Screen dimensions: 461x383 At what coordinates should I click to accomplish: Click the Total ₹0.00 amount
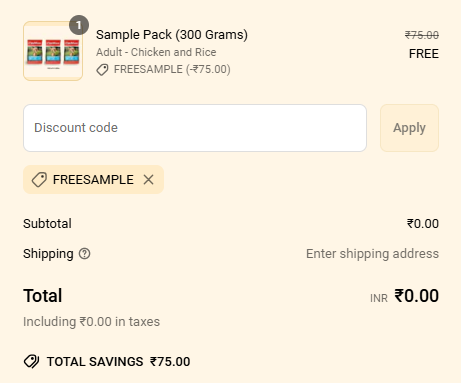pos(416,296)
